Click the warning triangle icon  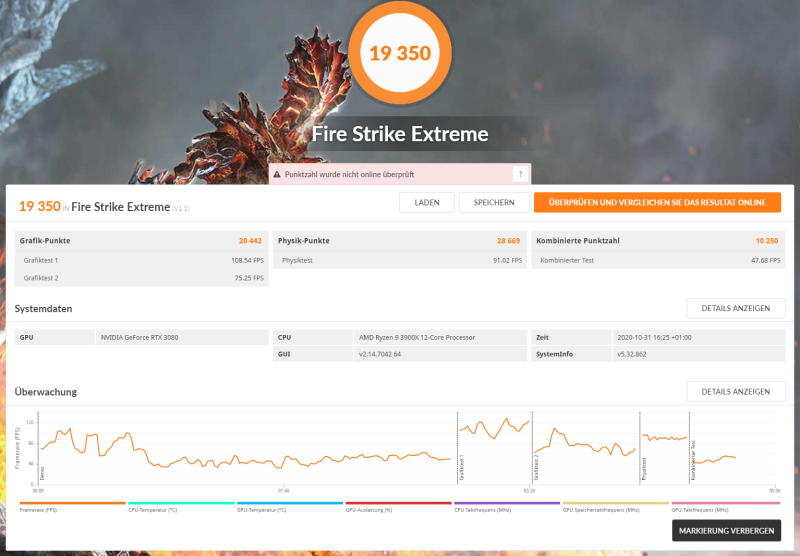point(277,174)
